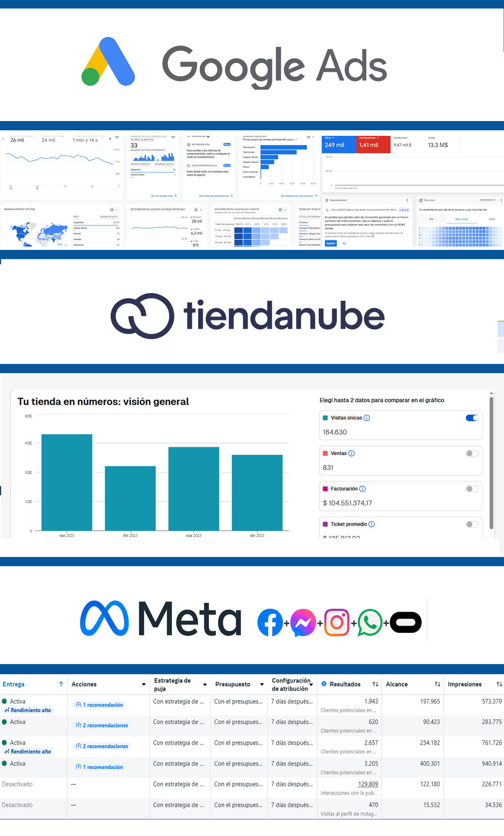
Task: Click the Ventas incrementales tag icon
Action: pyautogui.click(x=189, y=166)
